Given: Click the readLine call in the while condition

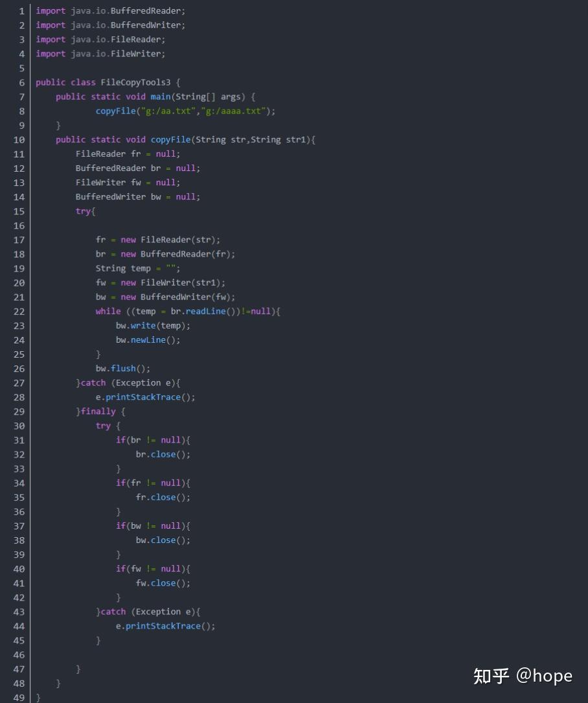Looking at the screenshot, I should [206, 312].
